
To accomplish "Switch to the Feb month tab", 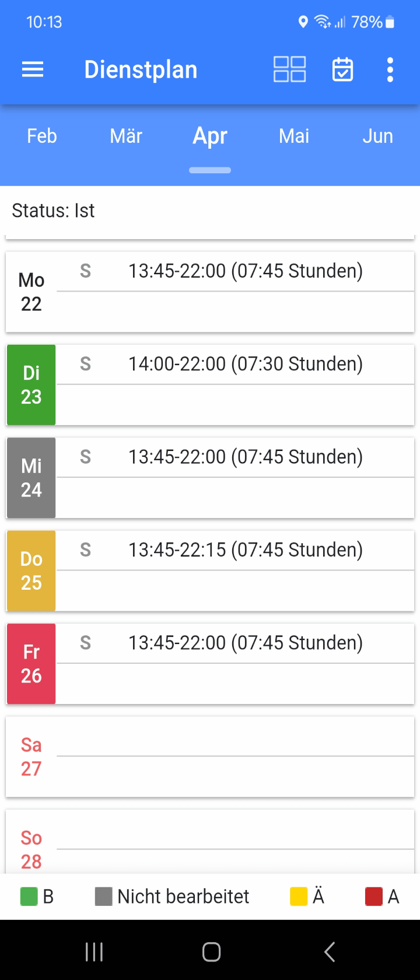I will pos(42,136).
